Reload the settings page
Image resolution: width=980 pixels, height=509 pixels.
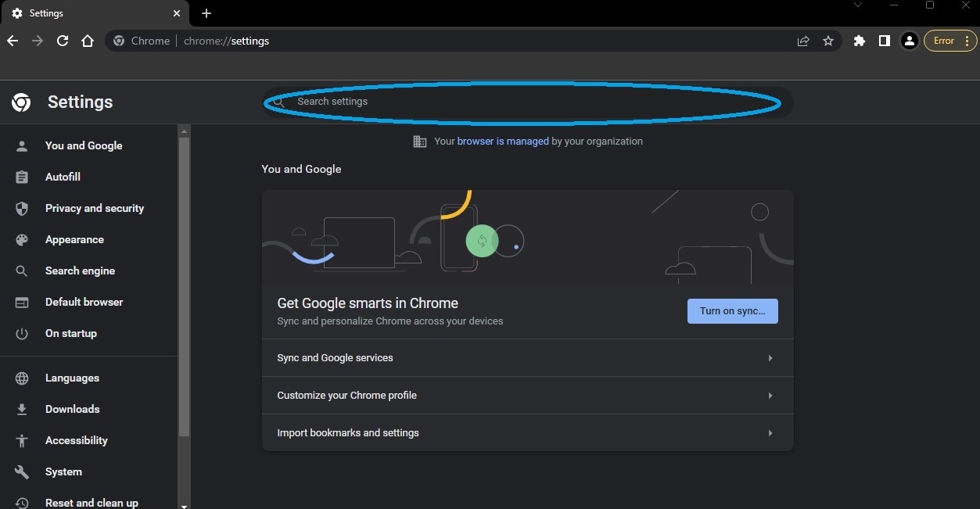pos(63,41)
